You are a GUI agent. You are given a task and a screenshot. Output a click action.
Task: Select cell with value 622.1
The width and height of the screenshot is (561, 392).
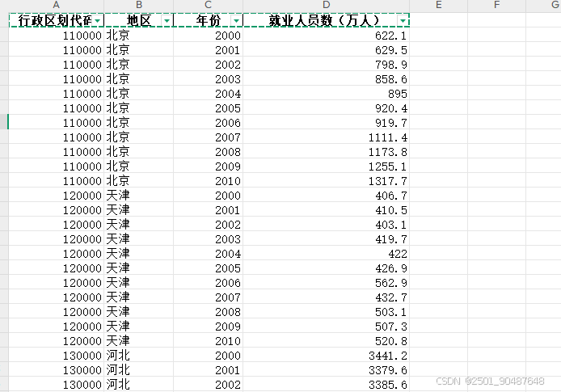pyautogui.click(x=326, y=35)
